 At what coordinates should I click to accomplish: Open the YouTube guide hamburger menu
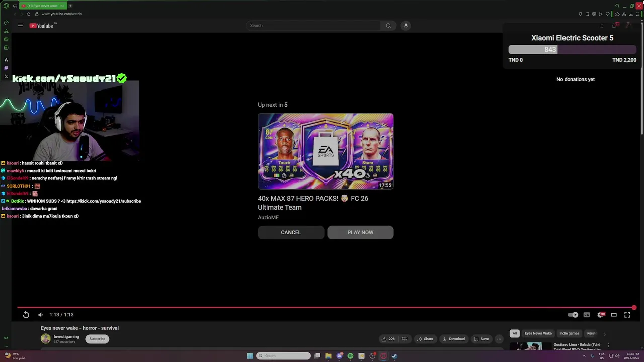point(20,26)
